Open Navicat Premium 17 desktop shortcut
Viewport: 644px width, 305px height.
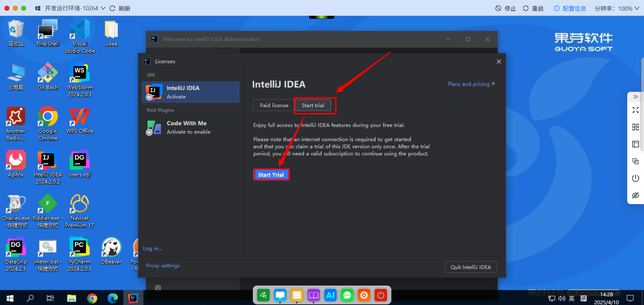(x=79, y=211)
